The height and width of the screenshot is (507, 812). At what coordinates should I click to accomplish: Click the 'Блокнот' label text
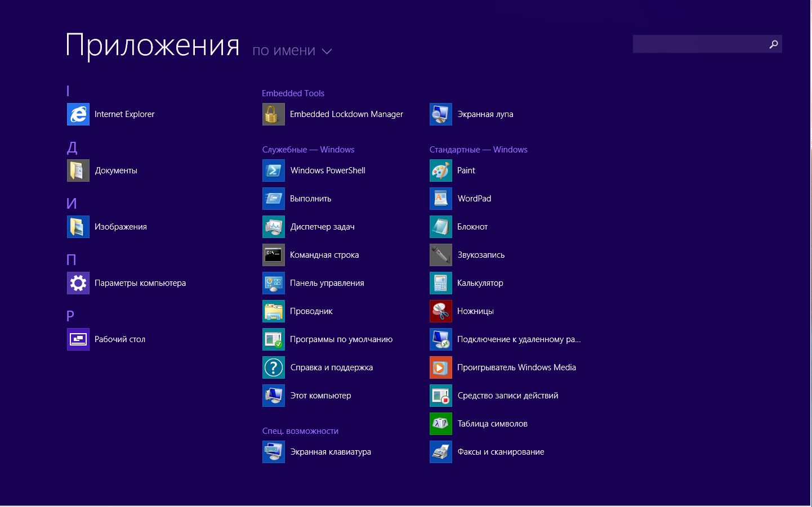[x=472, y=227]
